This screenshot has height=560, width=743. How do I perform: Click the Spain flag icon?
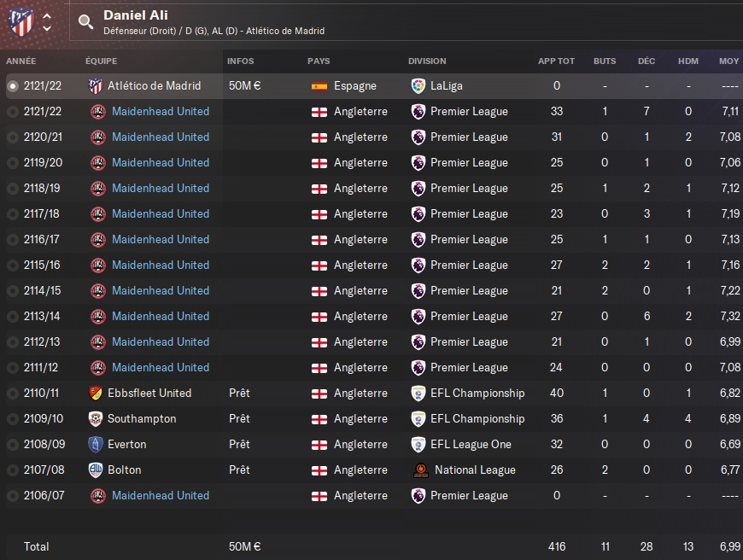[319, 86]
